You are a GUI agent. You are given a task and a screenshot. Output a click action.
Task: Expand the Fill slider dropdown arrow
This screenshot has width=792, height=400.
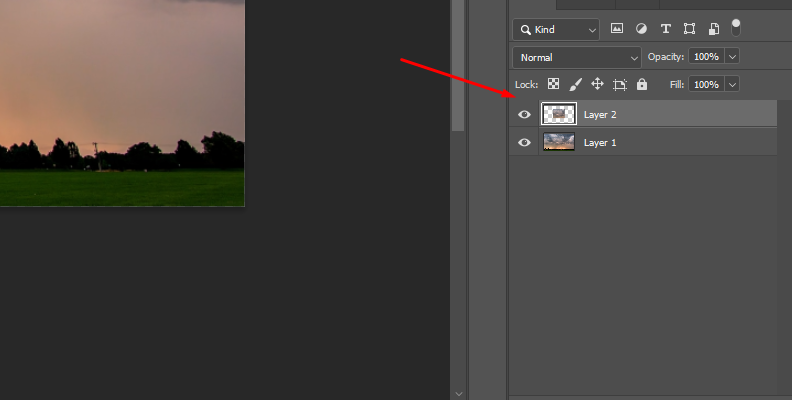[x=733, y=85]
